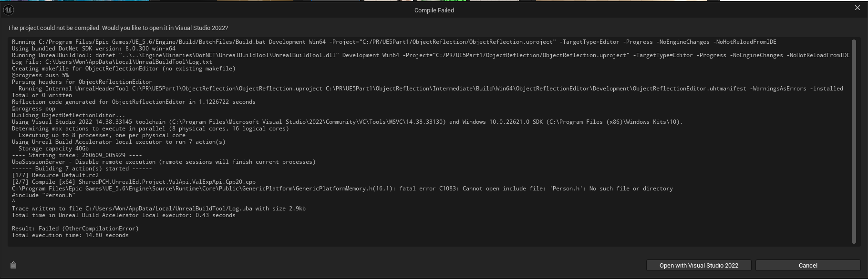
Task: Click 'Using Visual Studio 2022 14.38.33145 toolchain' line
Action: point(347,122)
